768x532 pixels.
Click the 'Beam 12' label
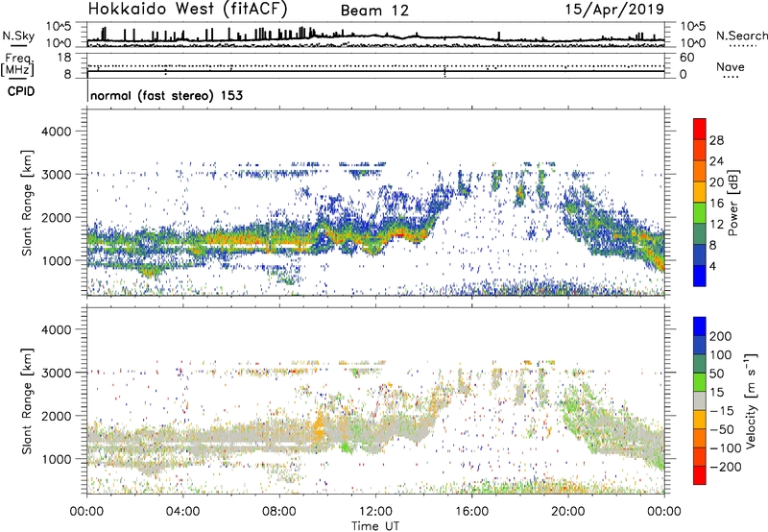[374, 11]
